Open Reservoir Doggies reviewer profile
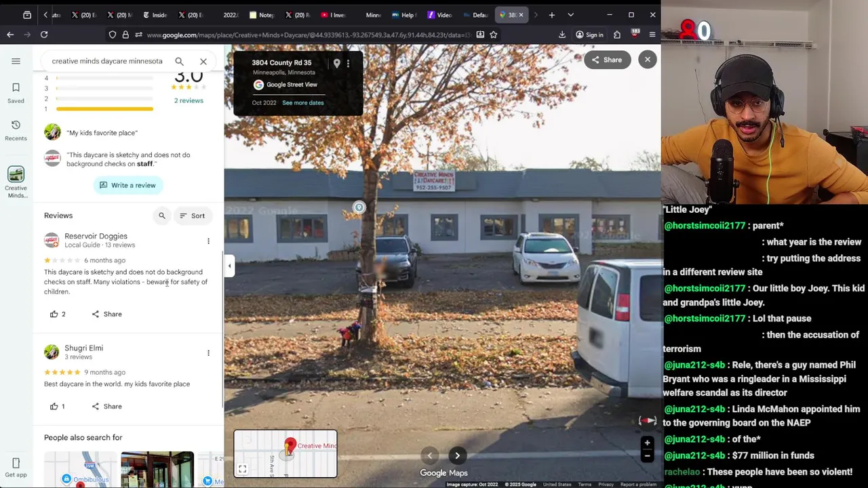 [96, 236]
